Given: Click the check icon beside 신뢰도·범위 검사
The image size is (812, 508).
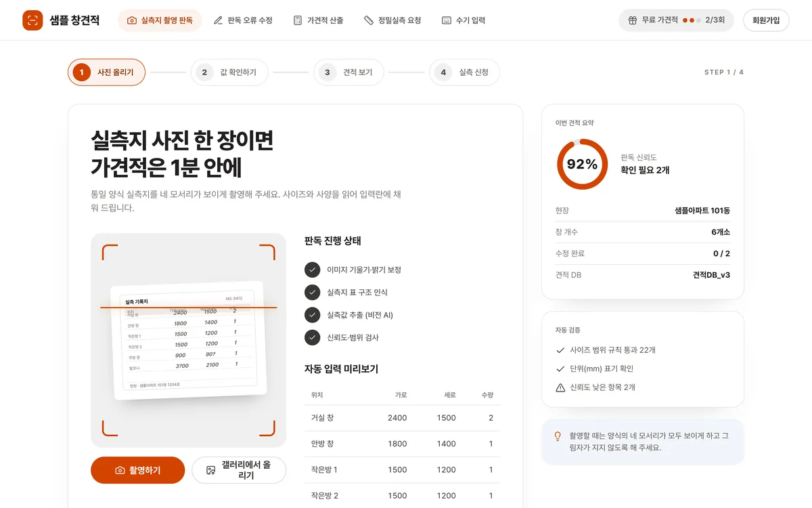Looking at the screenshot, I should (312, 337).
